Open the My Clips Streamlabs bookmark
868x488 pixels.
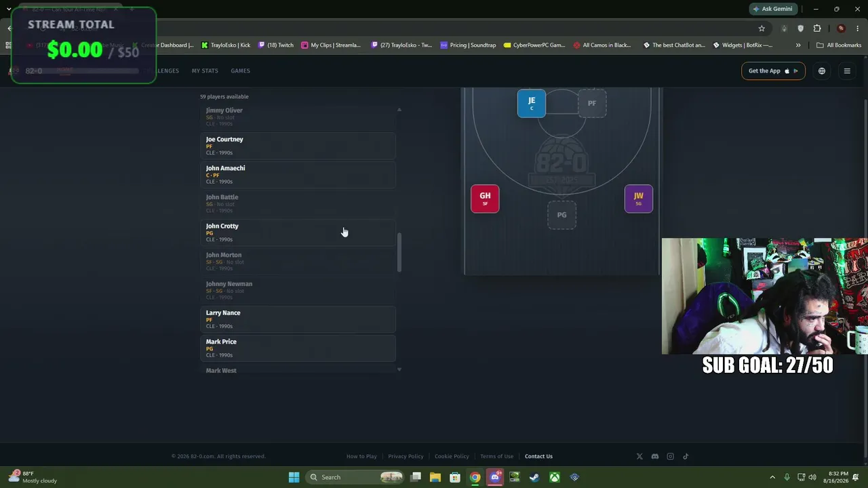(x=332, y=45)
